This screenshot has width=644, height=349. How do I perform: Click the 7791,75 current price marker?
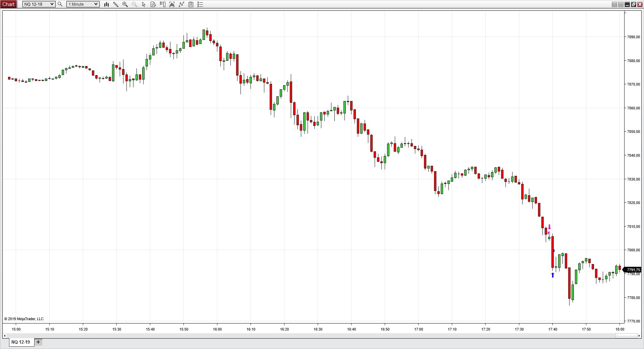pos(633,270)
